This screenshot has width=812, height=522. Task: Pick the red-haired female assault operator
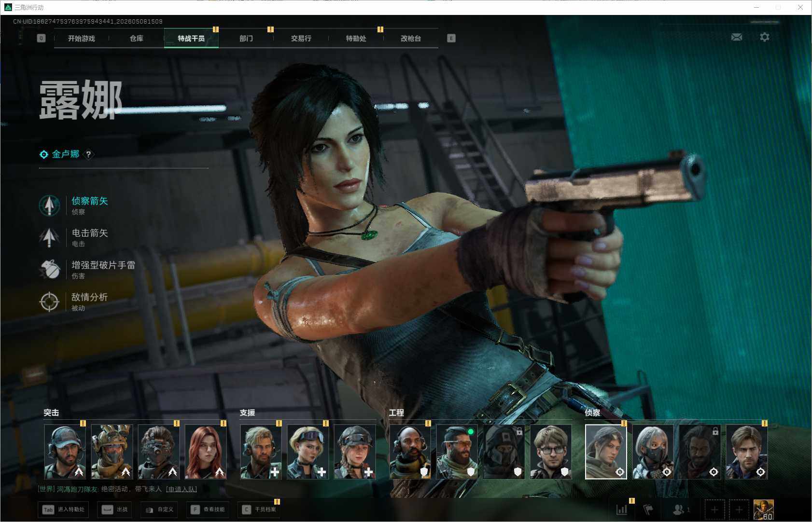(x=206, y=452)
